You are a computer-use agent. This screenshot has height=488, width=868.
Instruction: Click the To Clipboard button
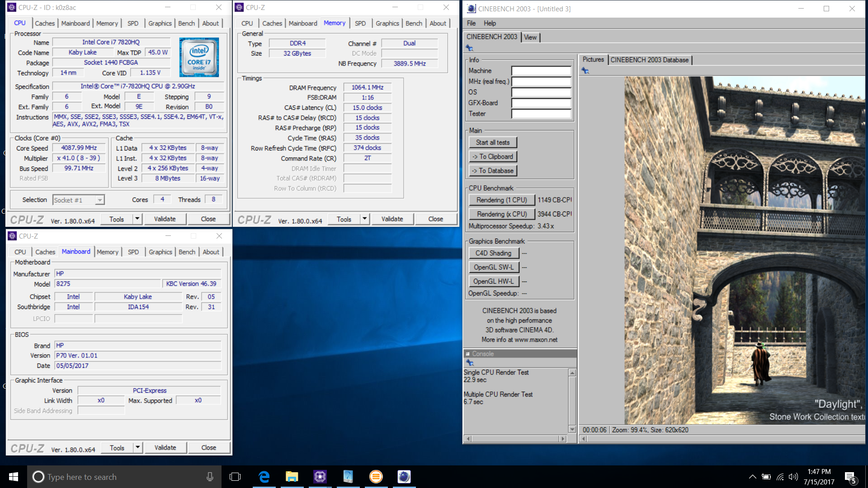(493, 156)
